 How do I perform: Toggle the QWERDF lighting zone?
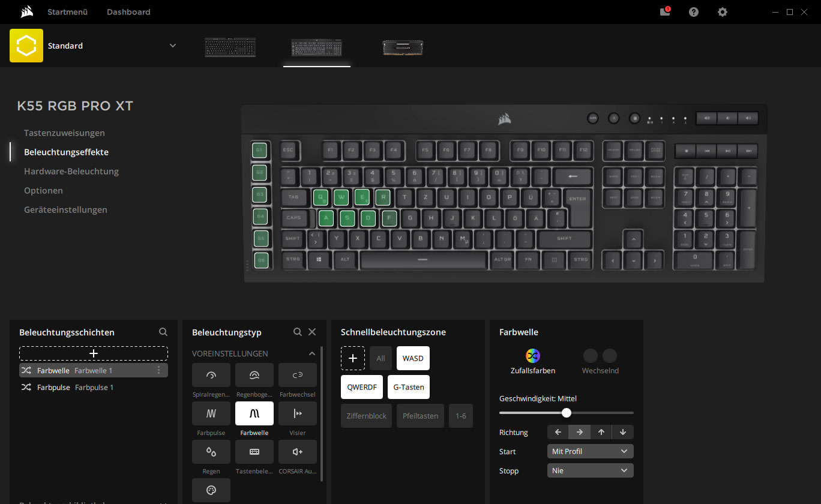[x=362, y=387]
